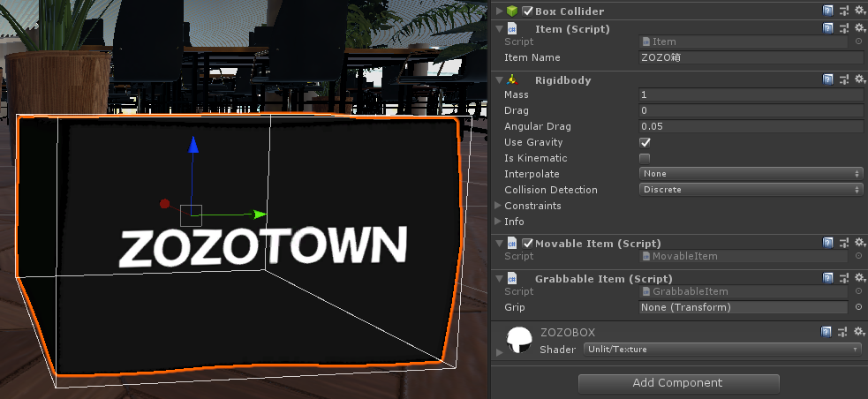This screenshot has width=868, height=399.
Task: Expand the Info foldout
Action: tap(498, 222)
